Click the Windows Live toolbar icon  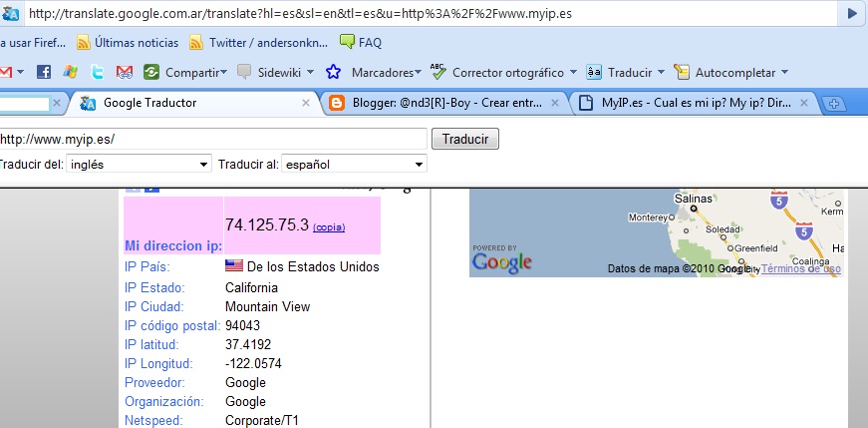[71, 72]
